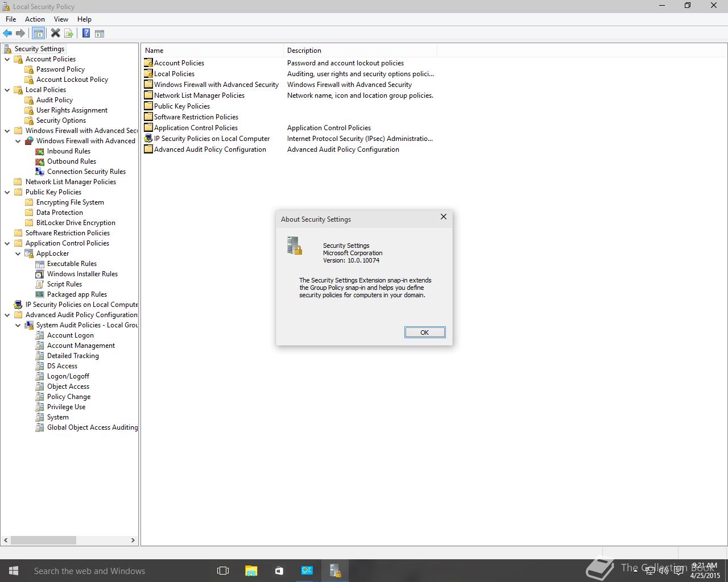Viewport: 728px width, 582px height.
Task: Click the Description column header
Action: click(360, 51)
